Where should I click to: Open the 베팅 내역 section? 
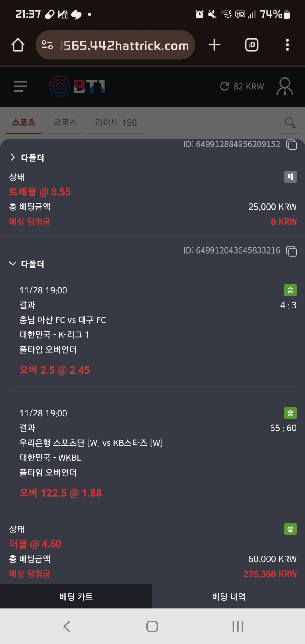pos(229,596)
